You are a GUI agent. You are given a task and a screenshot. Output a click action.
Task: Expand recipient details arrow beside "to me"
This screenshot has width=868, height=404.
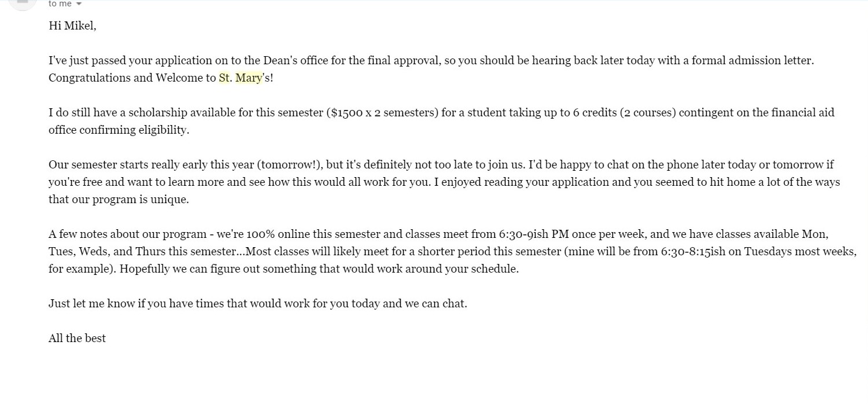79,4
